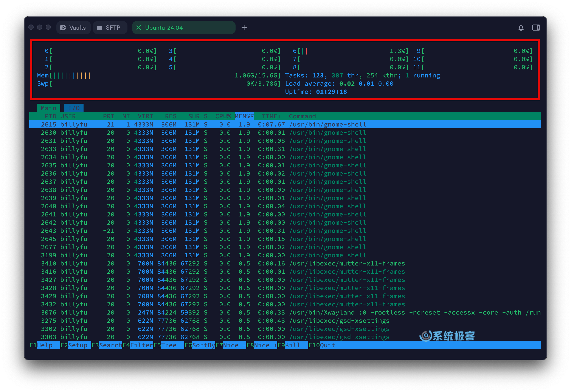
Task: Select process row PID 2630
Action: pos(285,133)
